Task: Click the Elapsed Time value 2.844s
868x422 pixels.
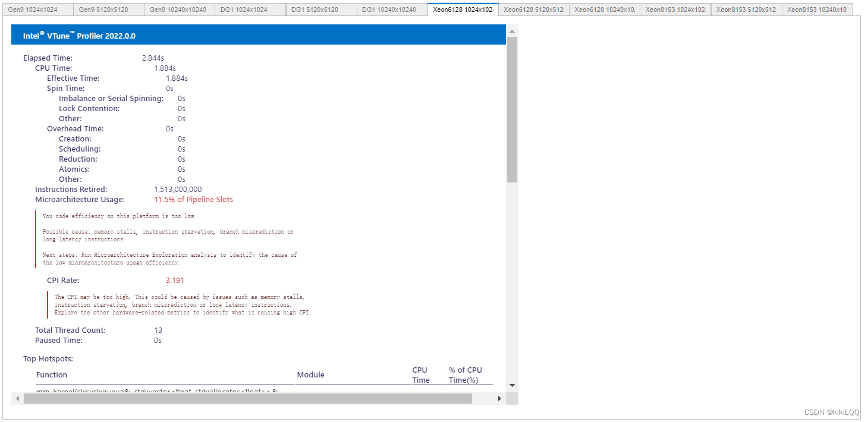Action: point(153,58)
